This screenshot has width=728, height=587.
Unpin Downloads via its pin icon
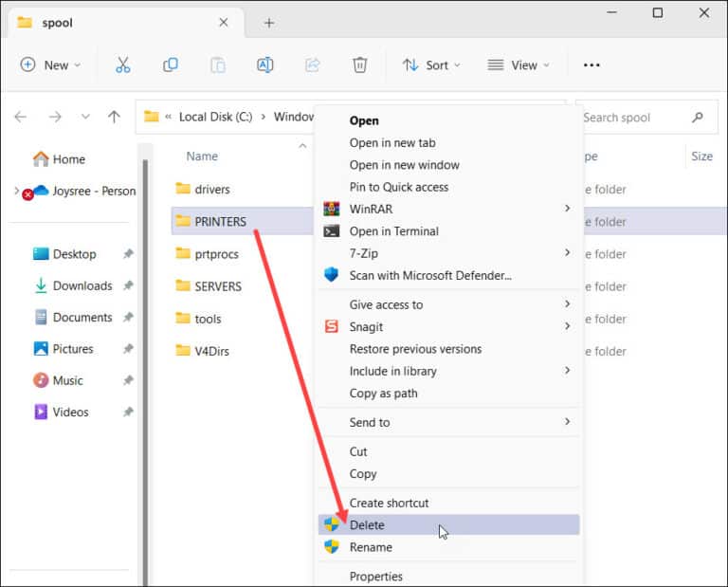[128, 285]
